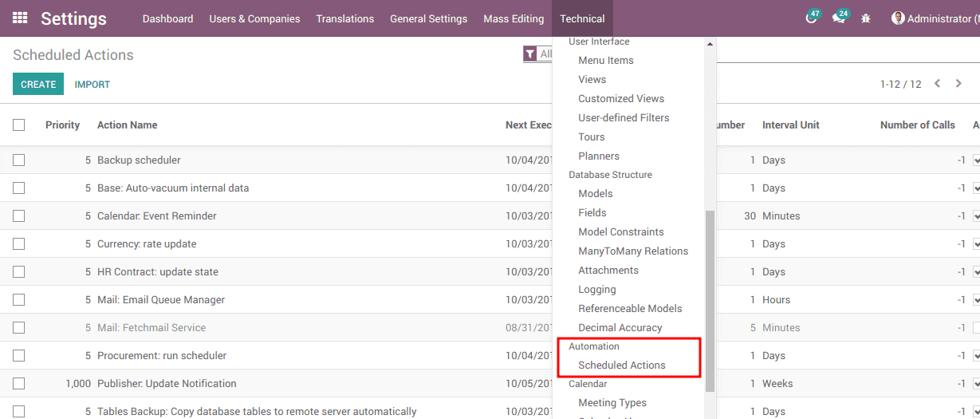Check the Backup scheduler row checkbox

[19, 160]
